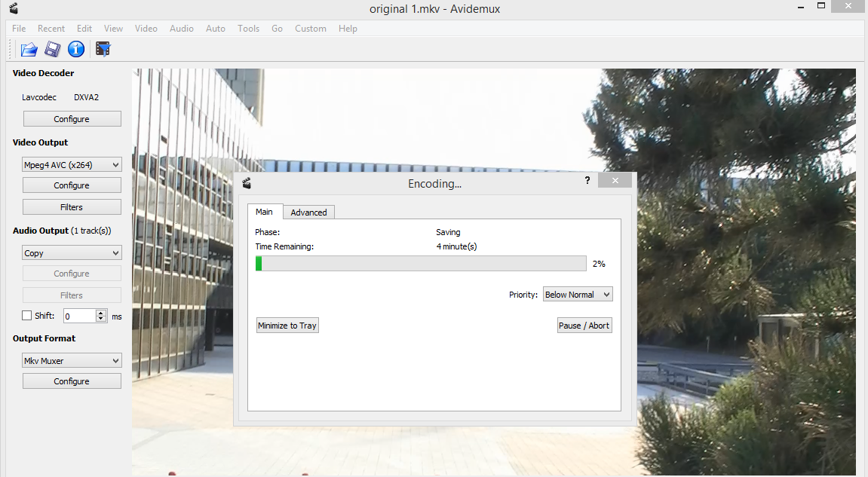Click the Shift milliseconds input field

point(80,316)
